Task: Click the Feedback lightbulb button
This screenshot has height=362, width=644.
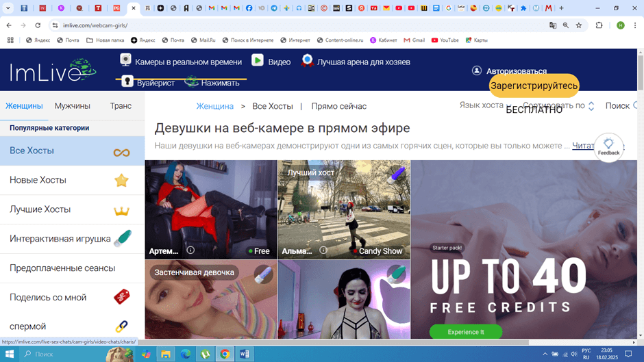Action: 608,147
